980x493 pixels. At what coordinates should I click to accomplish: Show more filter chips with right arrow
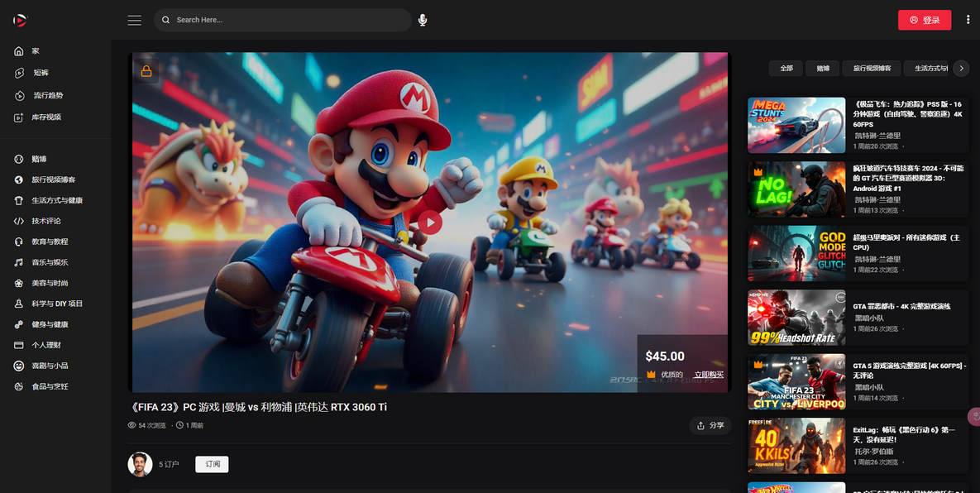click(961, 68)
